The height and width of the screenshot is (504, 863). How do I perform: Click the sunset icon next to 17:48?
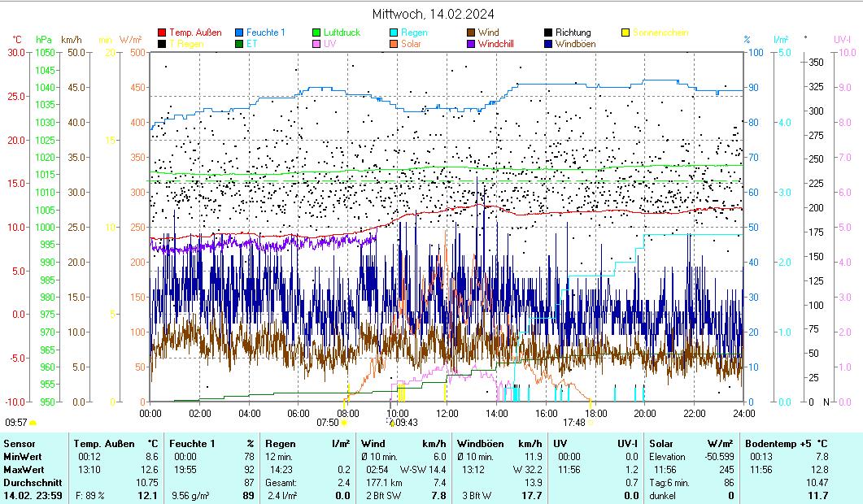pos(591,423)
